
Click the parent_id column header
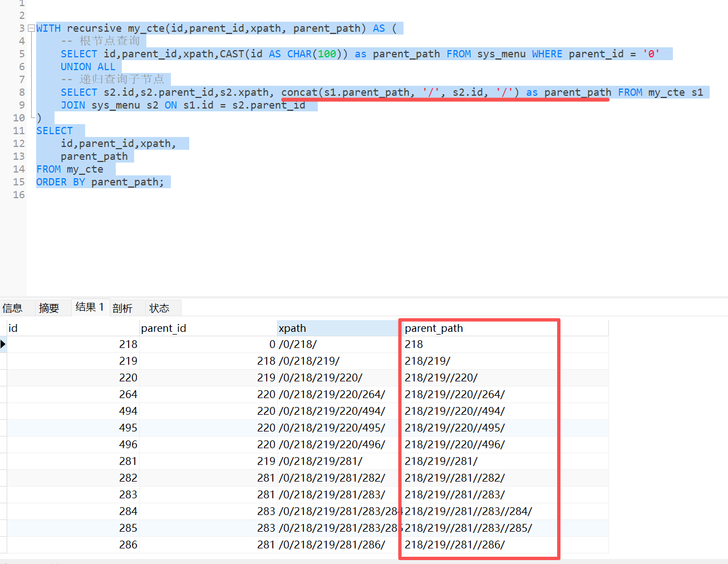(208, 328)
